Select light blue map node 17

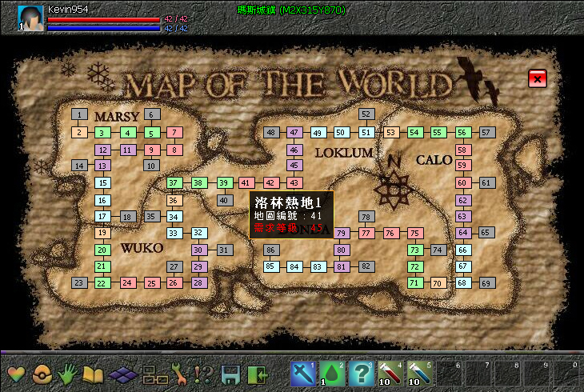pyautogui.click(x=102, y=217)
